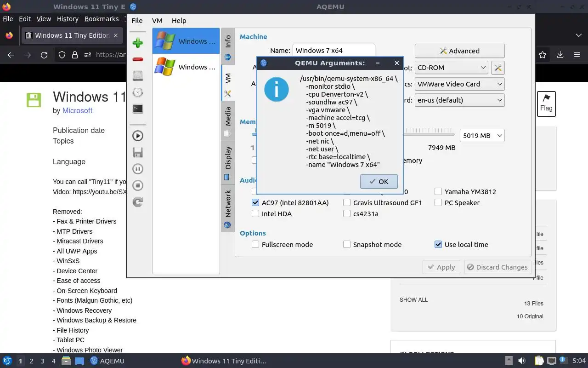Click Discard Changes button

click(498, 267)
